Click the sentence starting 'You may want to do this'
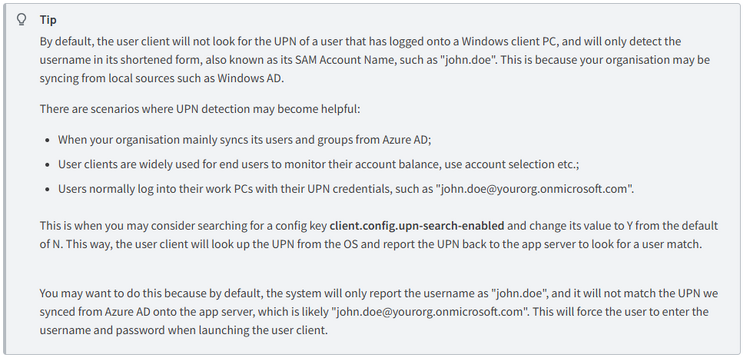The height and width of the screenshot is (361, 750). point(379,312)
